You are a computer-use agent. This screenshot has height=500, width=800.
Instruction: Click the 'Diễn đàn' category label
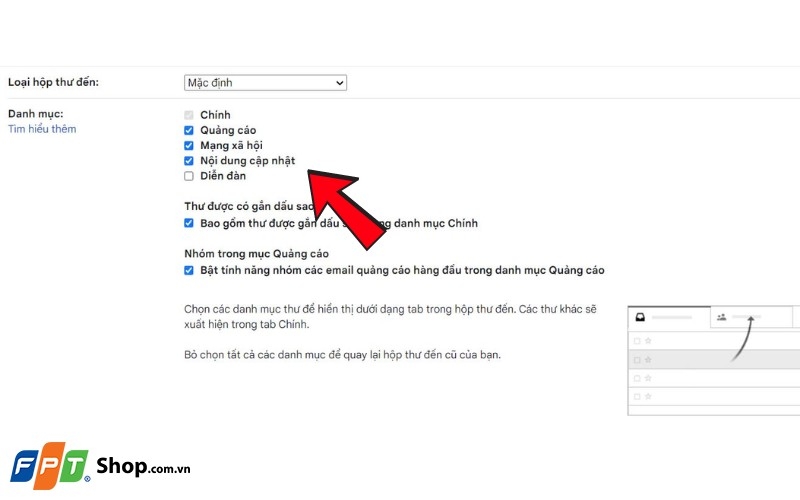(223, 176)
